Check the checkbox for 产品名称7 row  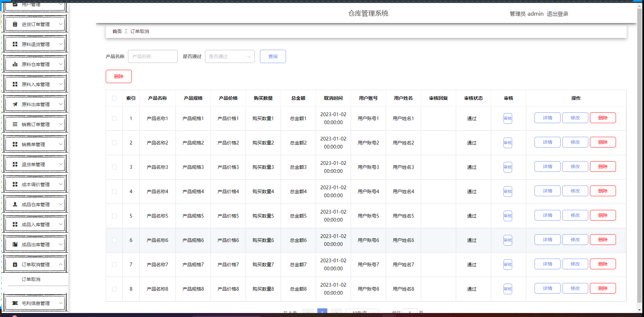tap(114, 265)
